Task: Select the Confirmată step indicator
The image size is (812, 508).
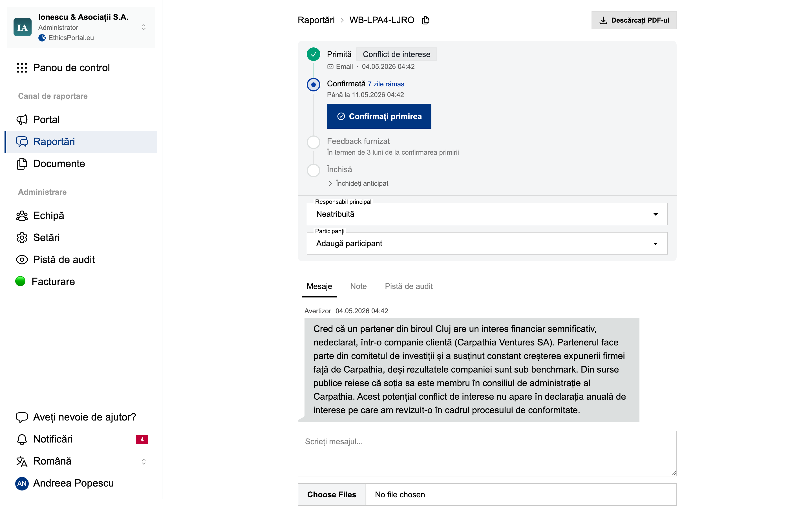Action: [x=314, y=84]
